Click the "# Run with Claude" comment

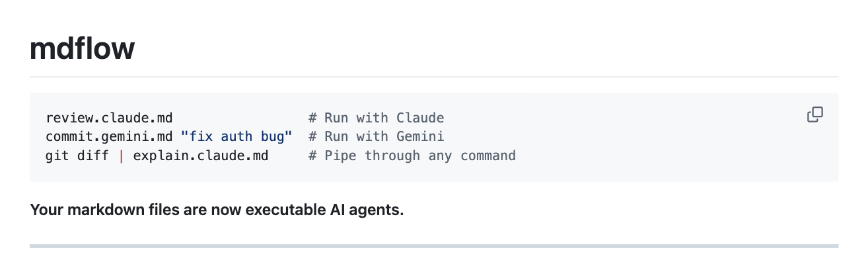click(376, 118)
